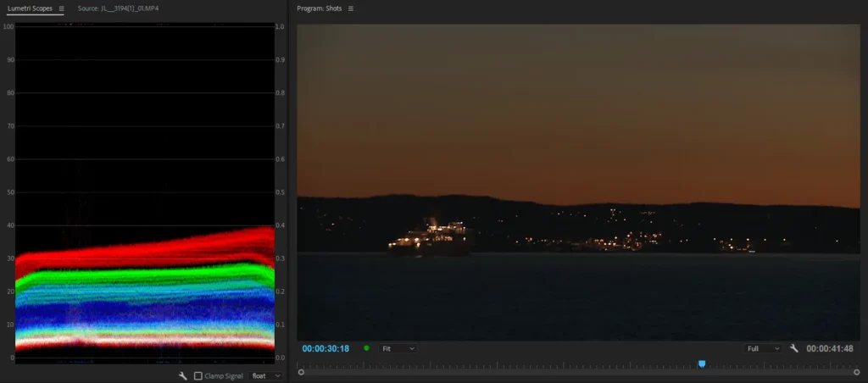Open the Fit zoom level dropdown
Screen dimensions: 868x383
[398, 349]
